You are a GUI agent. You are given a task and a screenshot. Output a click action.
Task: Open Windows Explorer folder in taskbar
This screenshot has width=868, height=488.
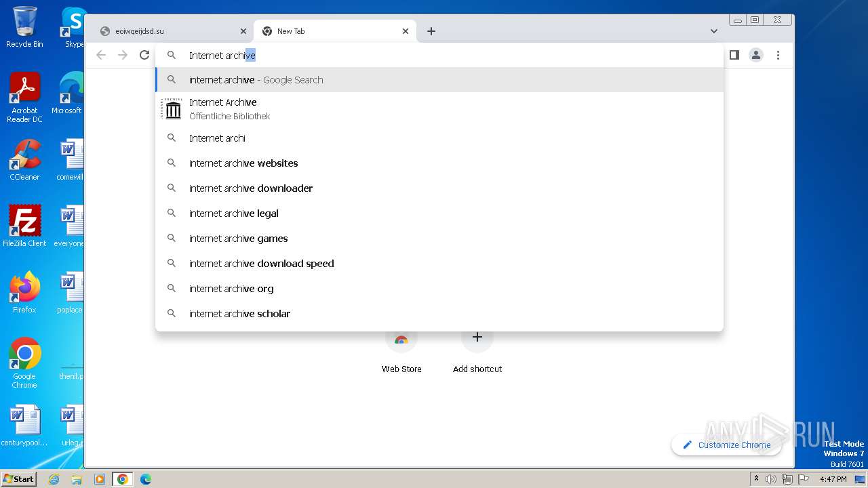pyautogui.click(x=77, y=479)
